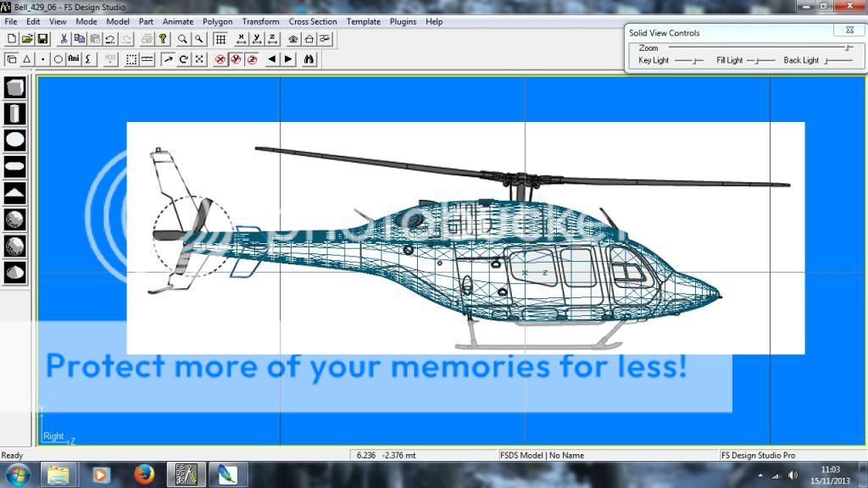Select the sphere primitive tool
868x488 pixels.
tap(14, 139)
